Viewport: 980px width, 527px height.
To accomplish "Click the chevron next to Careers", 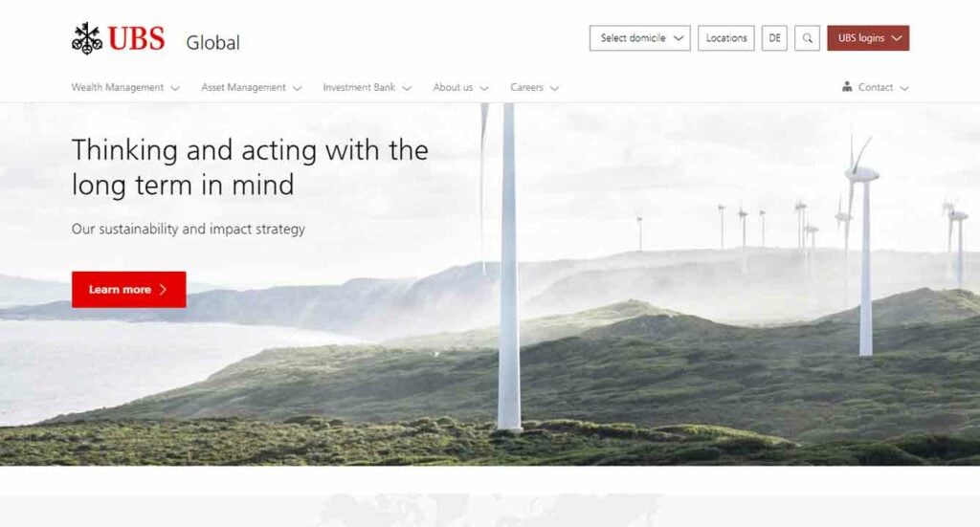I will [554, 88].
